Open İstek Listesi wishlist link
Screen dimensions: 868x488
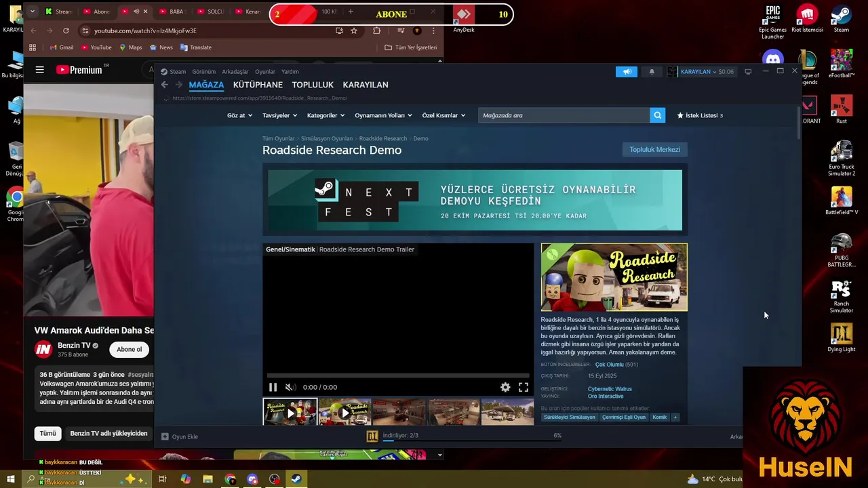coord(700,115)
